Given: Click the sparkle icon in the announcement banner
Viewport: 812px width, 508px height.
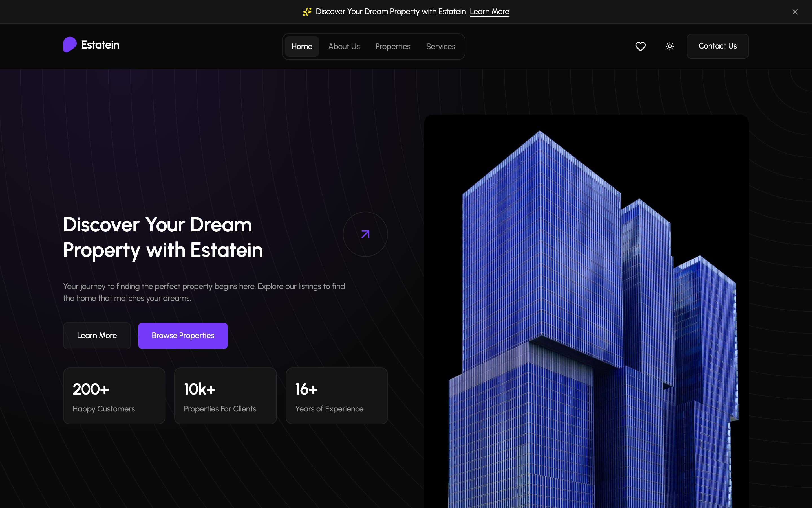Looking at the screenshot, I should [x=307, y=12].
